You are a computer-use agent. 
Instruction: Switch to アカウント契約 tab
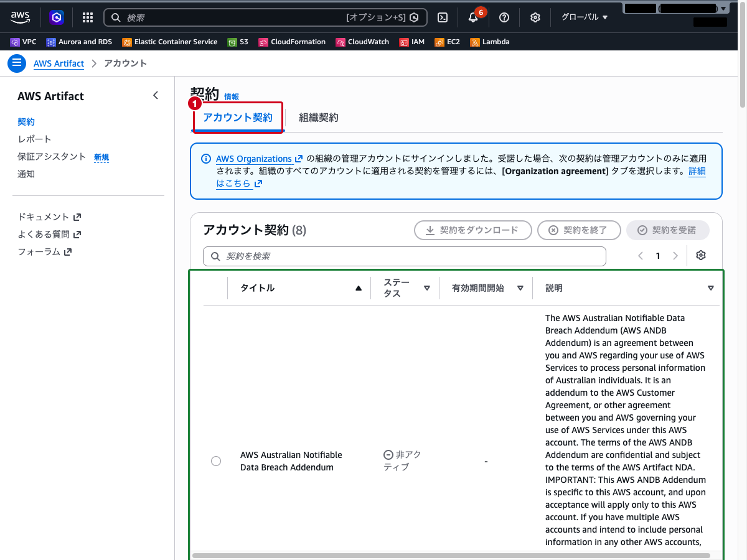point(238,118)
